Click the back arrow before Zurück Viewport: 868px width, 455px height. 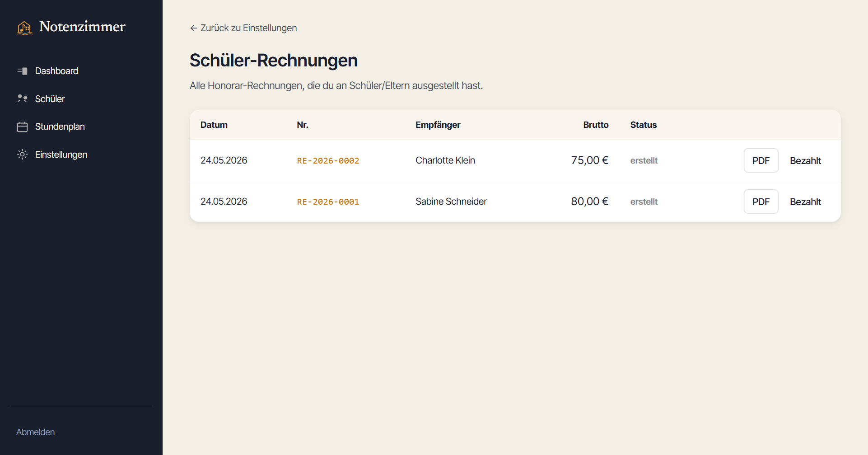click(x=194, y=28)
